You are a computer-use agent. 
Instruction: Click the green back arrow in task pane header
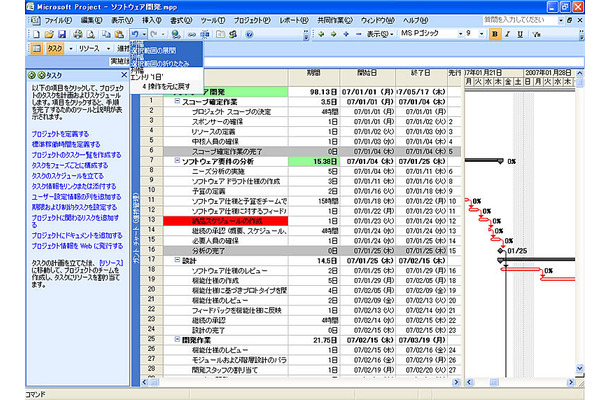(x=32, y=75)
